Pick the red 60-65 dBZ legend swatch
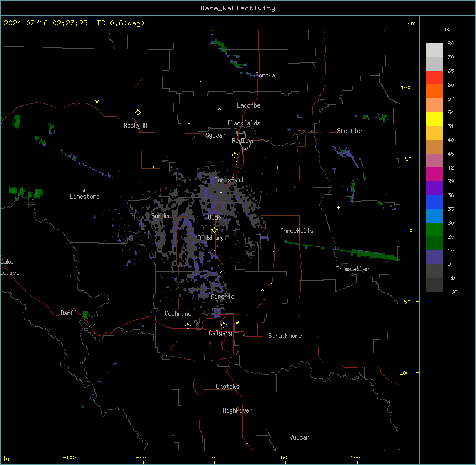476x465 pixels. tap(434, 77)
